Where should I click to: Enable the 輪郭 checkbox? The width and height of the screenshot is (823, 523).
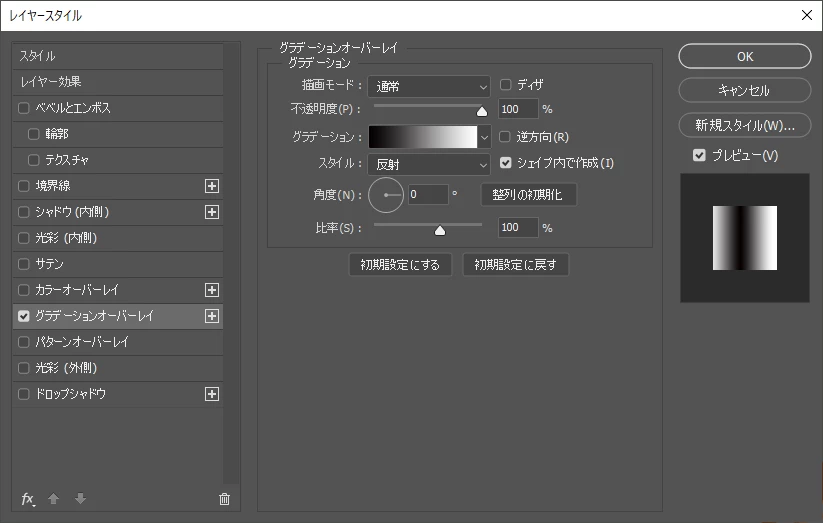click(x=34, y=134)
